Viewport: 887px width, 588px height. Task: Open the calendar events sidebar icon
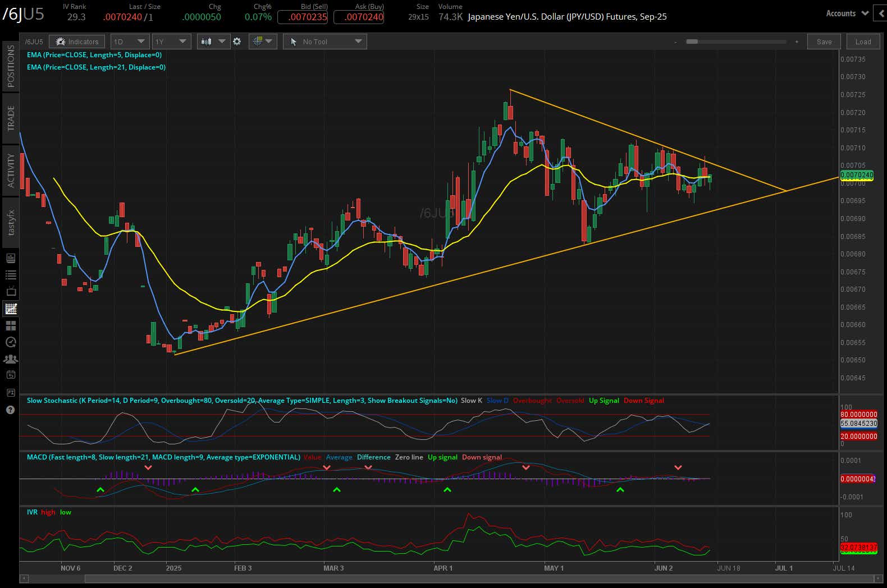[x=11, y=375]
